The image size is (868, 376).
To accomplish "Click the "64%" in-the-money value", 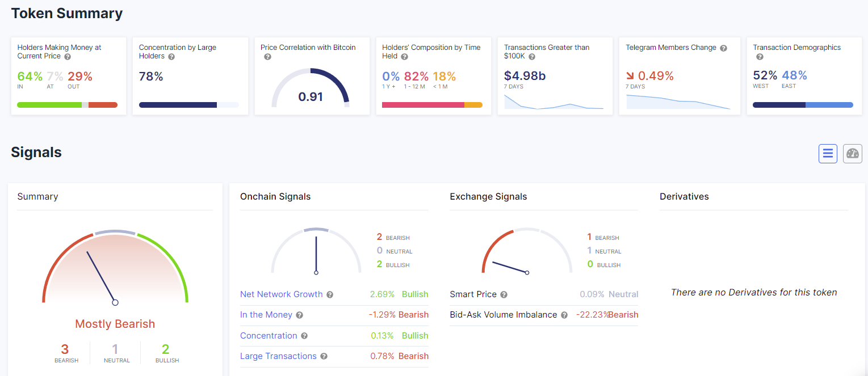I will (30, 76).
